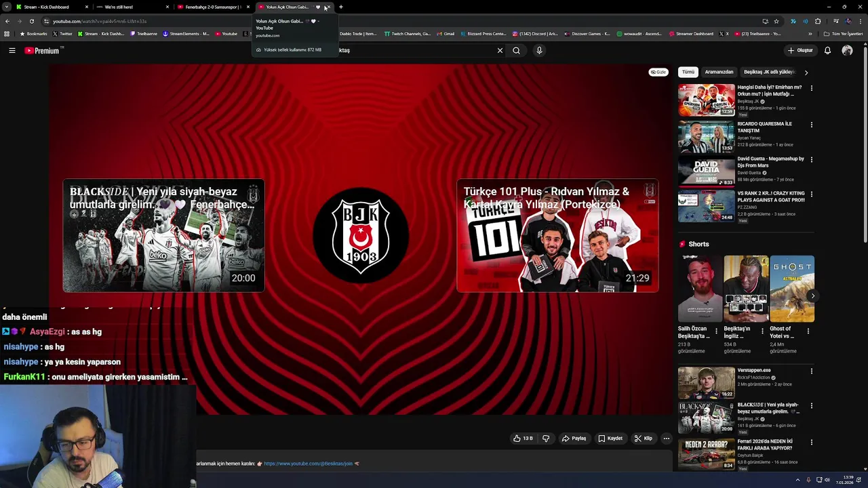Expand Chrome tab search dropdown arrow
Image resolution: width=868 pixels, height=488 pixels.
(6, 7)
